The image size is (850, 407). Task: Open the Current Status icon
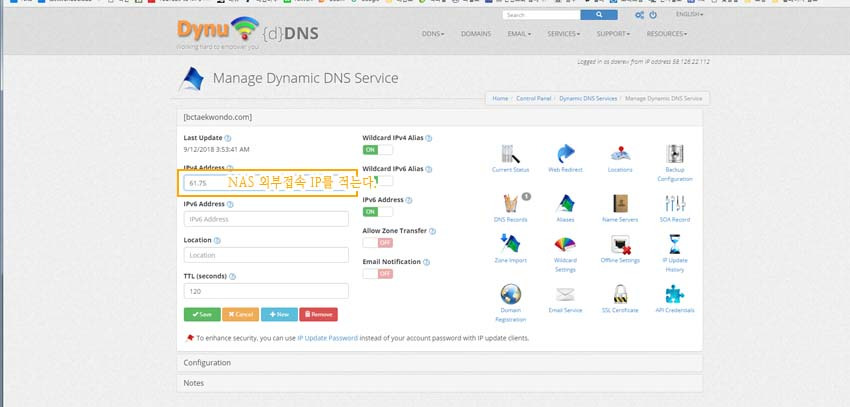pos(510,155)
